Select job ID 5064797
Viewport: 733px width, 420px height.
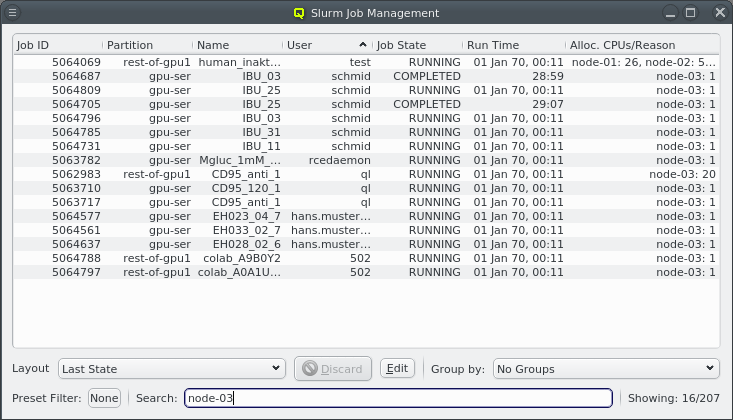(x=76, y=273)
